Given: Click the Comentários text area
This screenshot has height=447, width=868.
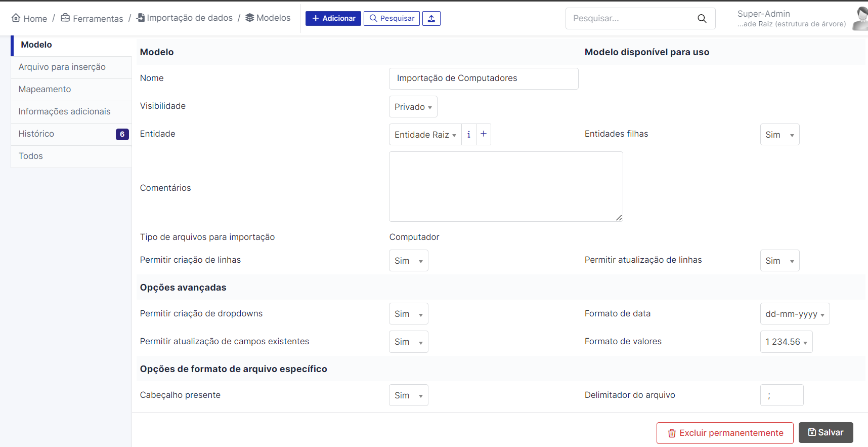Looking at the screenshot, I should tap(506, 186).
